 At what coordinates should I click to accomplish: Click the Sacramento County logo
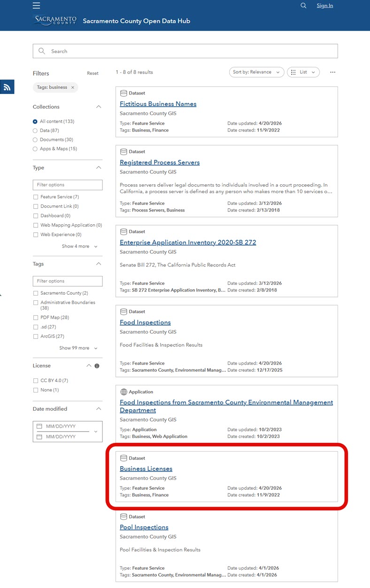(55, 20)
